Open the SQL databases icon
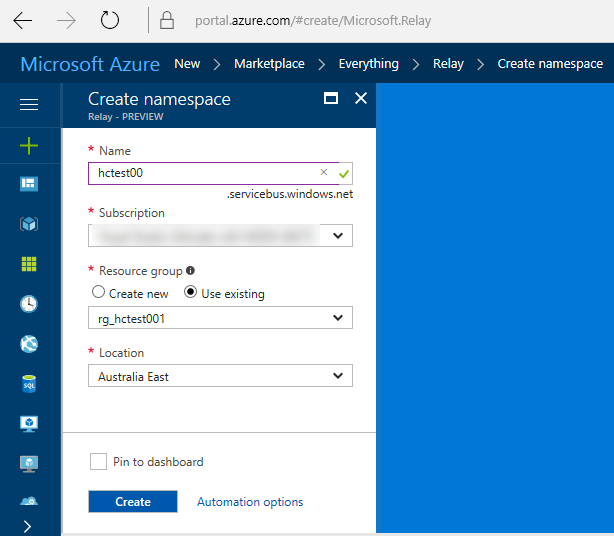The image size is (614, 536). [x=29, y=384]
